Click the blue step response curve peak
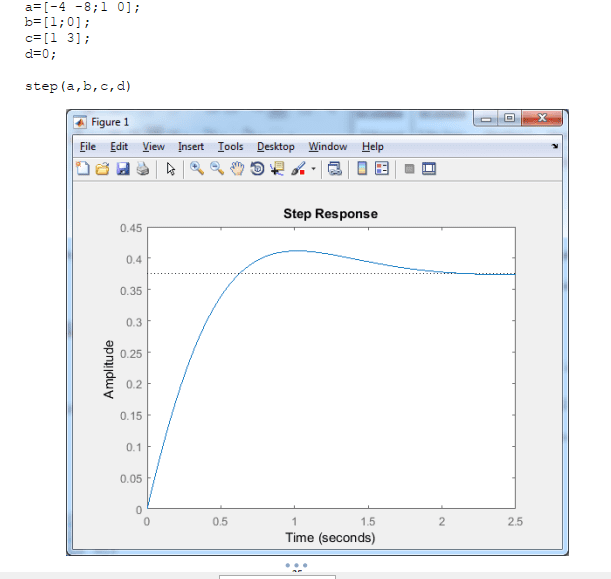Image resolution: width=611 pixels, height=579 pixels. [x=297, y=251]
